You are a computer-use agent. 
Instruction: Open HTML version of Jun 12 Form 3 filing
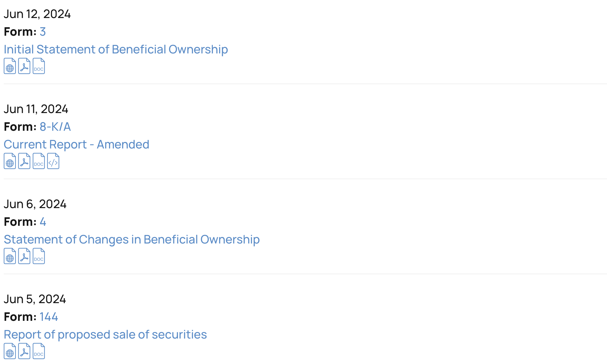point(10,66)
